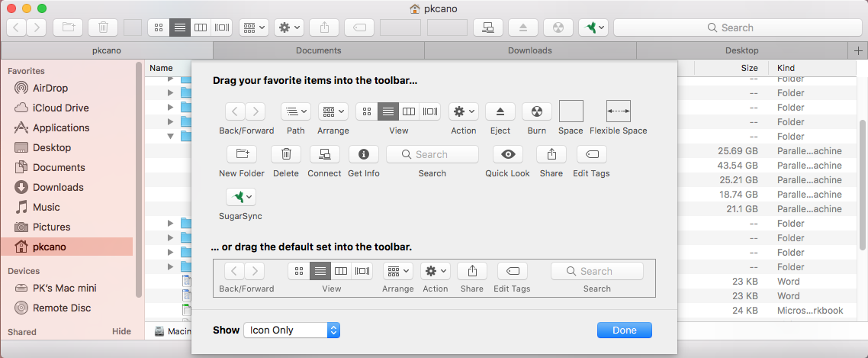Click the Share icon in the favorite items palette

(x=551, y=154)
